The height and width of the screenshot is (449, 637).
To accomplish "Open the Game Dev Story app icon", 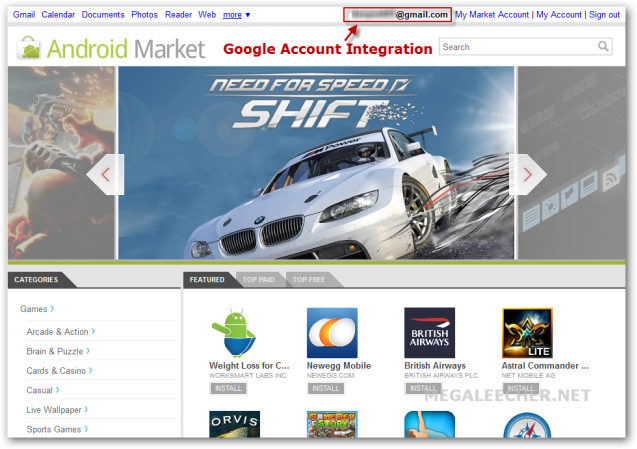I will click(x=332, y=424).
